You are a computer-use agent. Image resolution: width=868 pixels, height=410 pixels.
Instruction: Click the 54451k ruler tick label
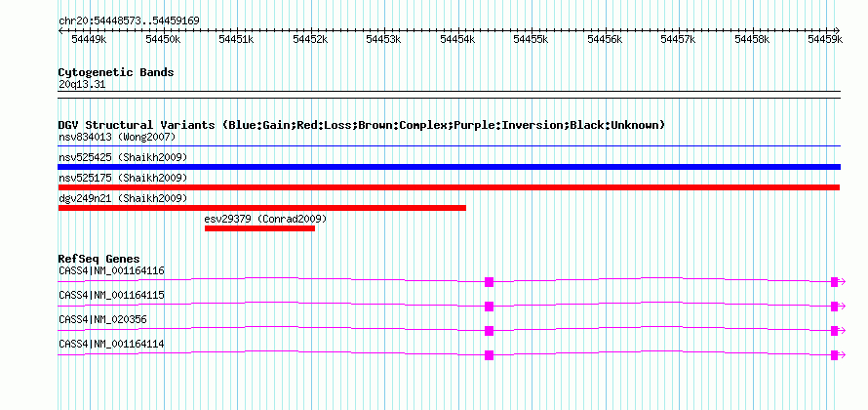click(x=236, y=39)
